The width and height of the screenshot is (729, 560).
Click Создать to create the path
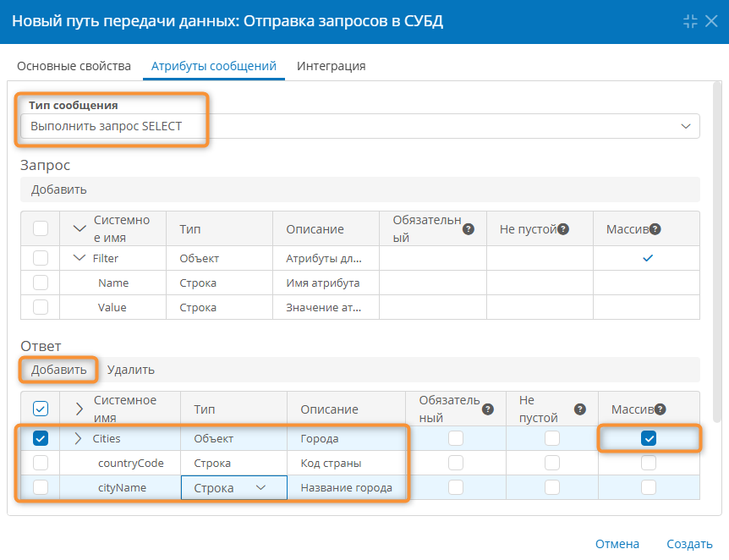click(689, 544)
